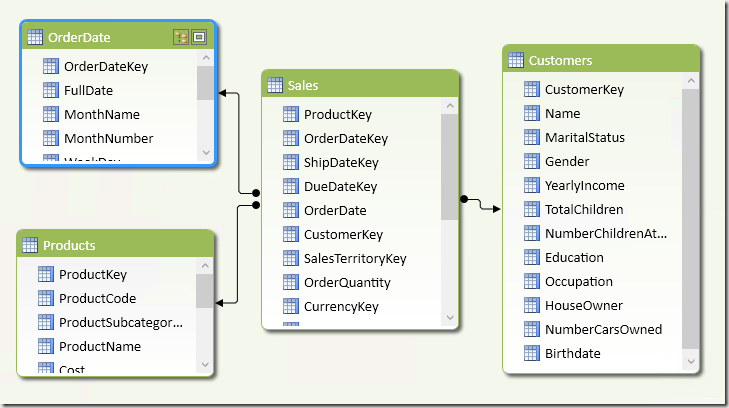The image size is (729, 408).
Task: Click the Customers table header icon
Action: [516, 60]
